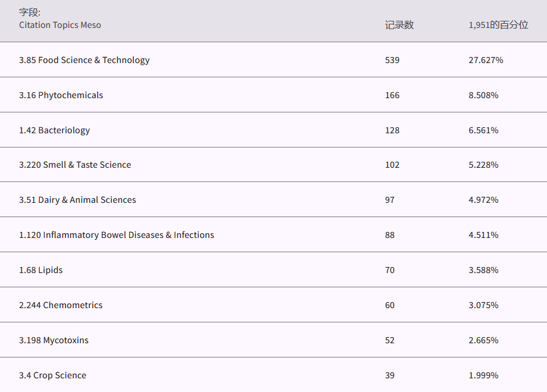547x392 pixels.
Task: Select 3.220 Smell & Taste Science
Action: point(75,165)
